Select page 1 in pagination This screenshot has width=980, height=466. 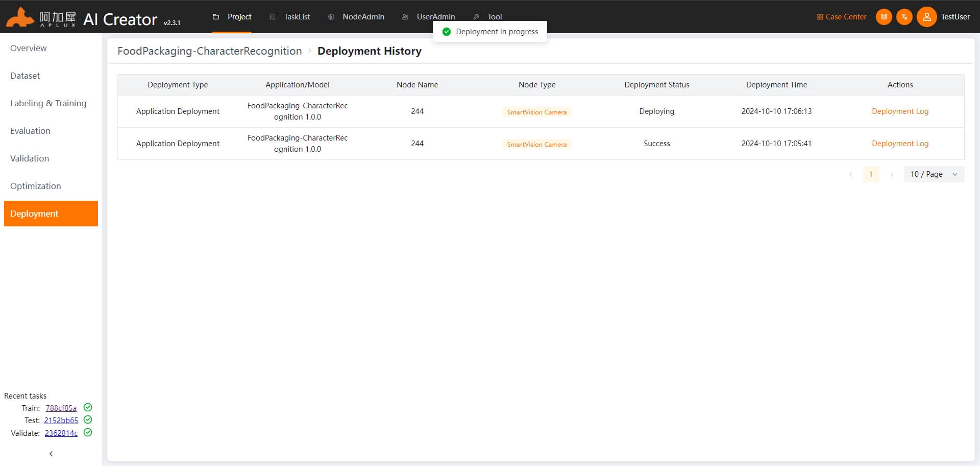point(871,174)
